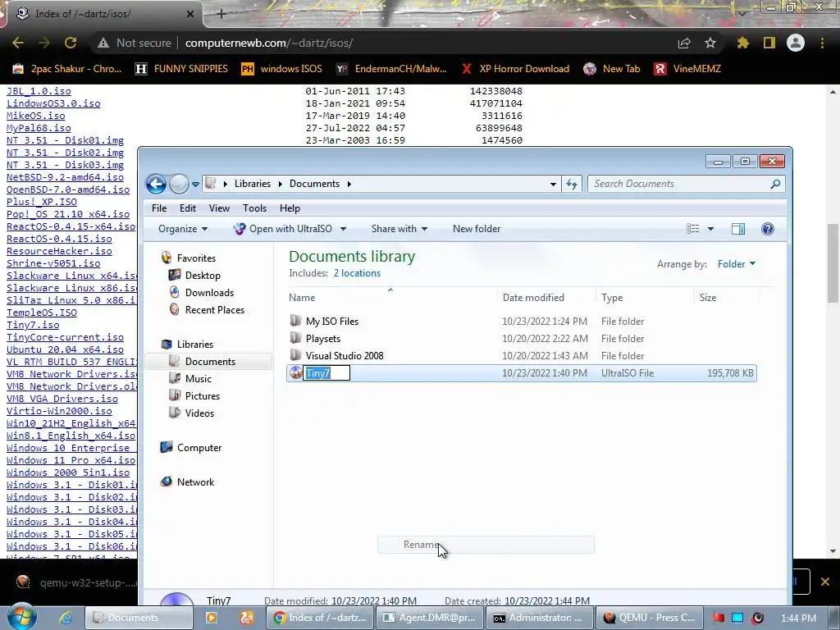Click the Tiny7 UltraISO file icon
Screen dimensions: 840x630
(x=295, y=373)
